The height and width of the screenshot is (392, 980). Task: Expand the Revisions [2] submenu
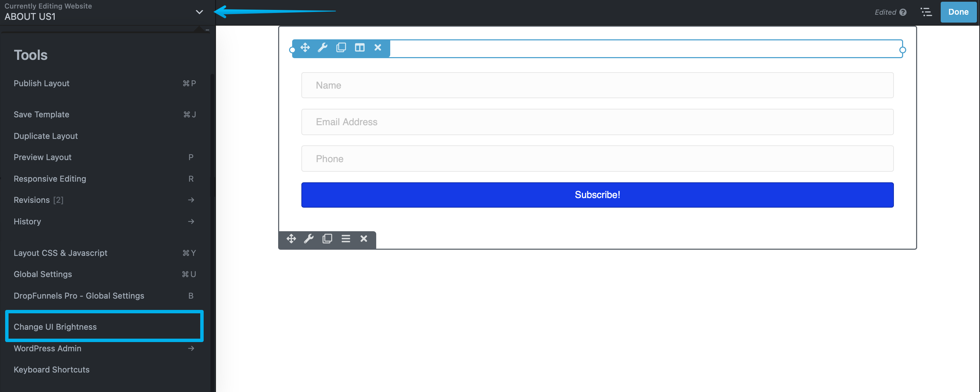pyautogui.click(x=105, y=200)
